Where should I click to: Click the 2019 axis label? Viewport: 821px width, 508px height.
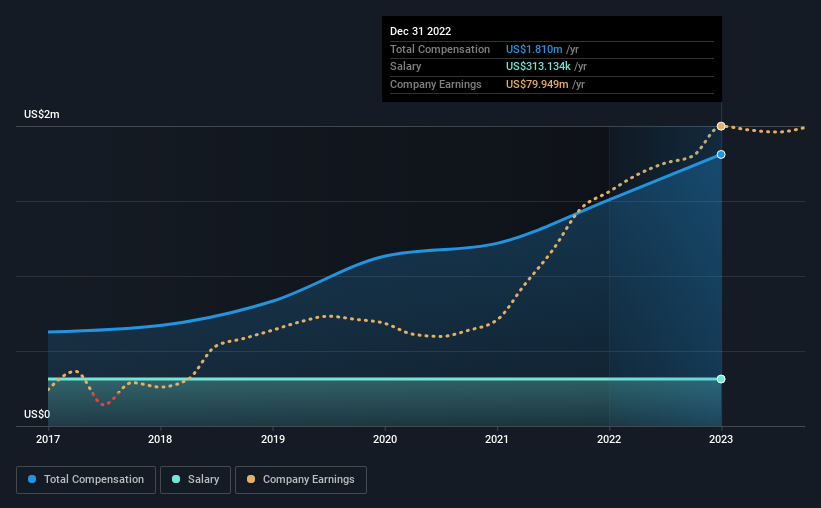pos(273,439)
